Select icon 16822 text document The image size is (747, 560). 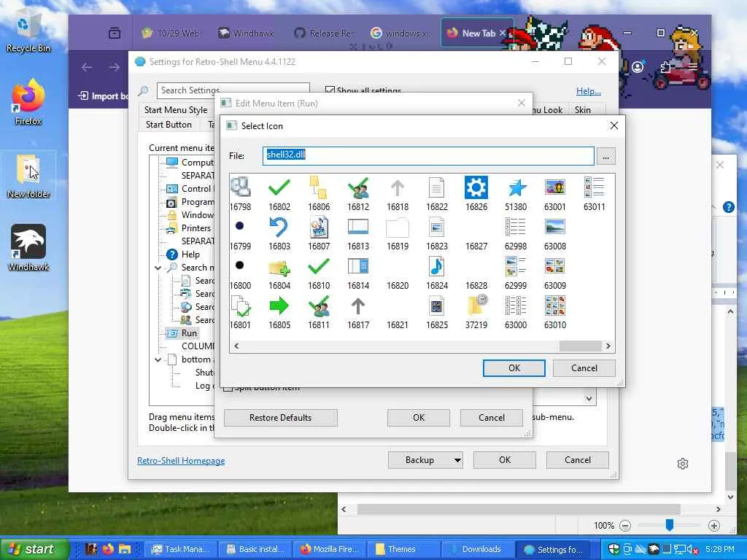coord(437,187)
